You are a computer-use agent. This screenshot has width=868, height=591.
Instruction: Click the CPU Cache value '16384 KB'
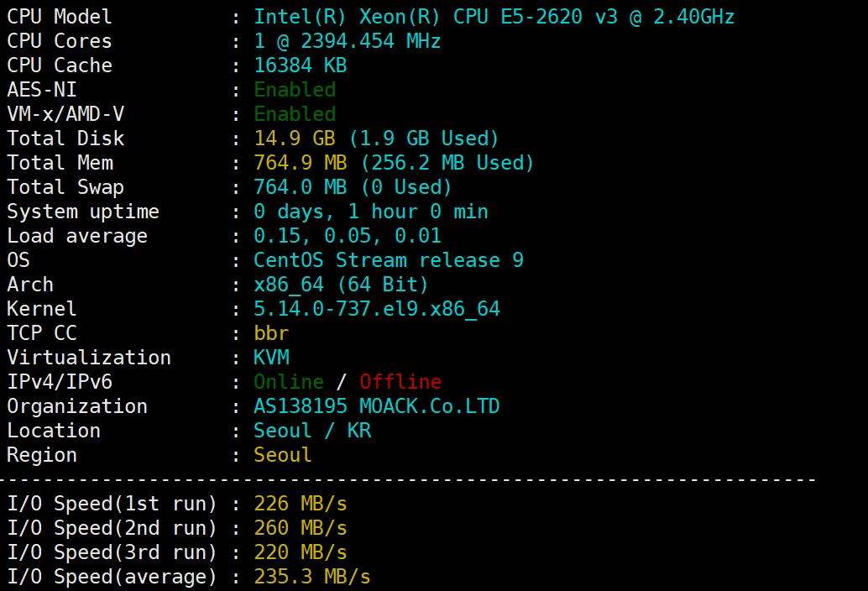300,65
